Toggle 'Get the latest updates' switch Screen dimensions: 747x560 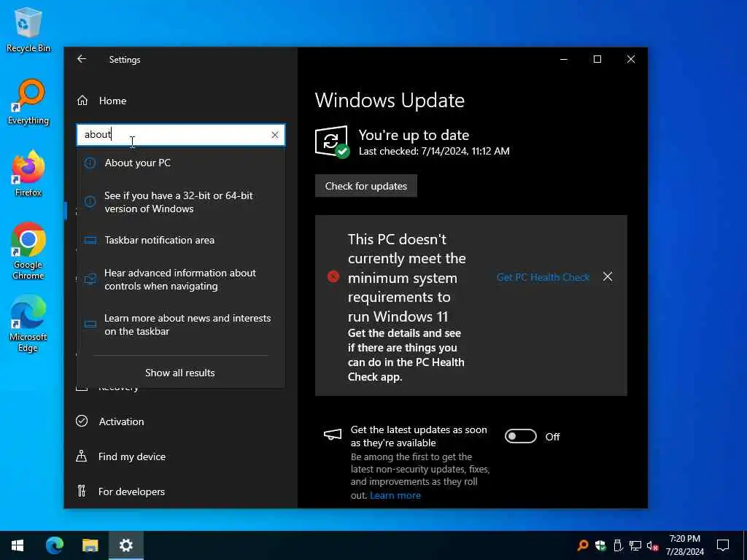pyautogui.click(x=521, y=436)
